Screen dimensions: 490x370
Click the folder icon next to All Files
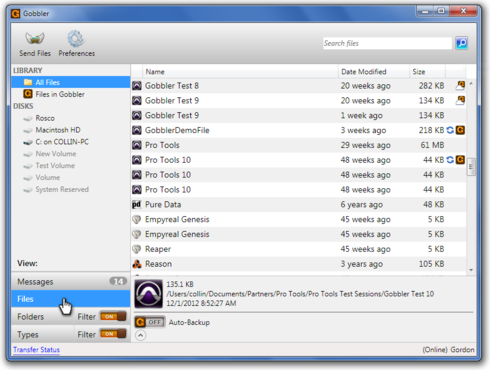(28, 82)
